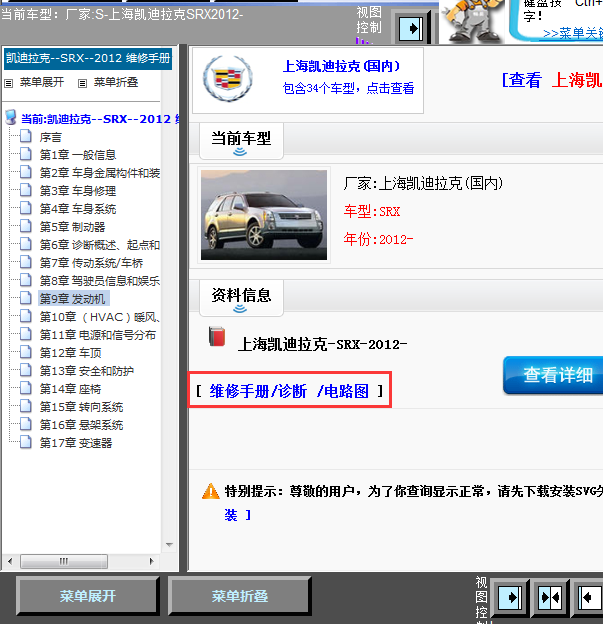This screenshot has height=624, width=603.
Task: Click the bottom bar expand-right view icon
Action: pos(510,597)
